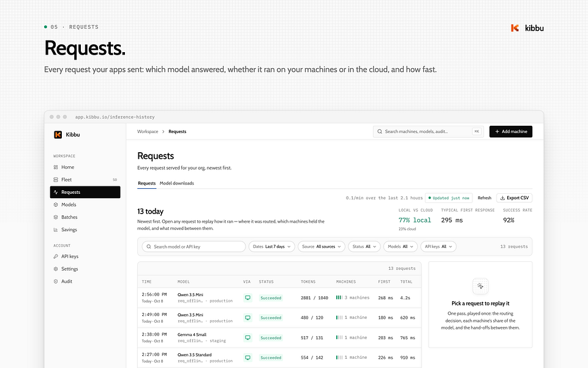This screenshot has height=368, width=588.
Task: Focus the Search machines, models, audit field
Action: tap(428, 131)
